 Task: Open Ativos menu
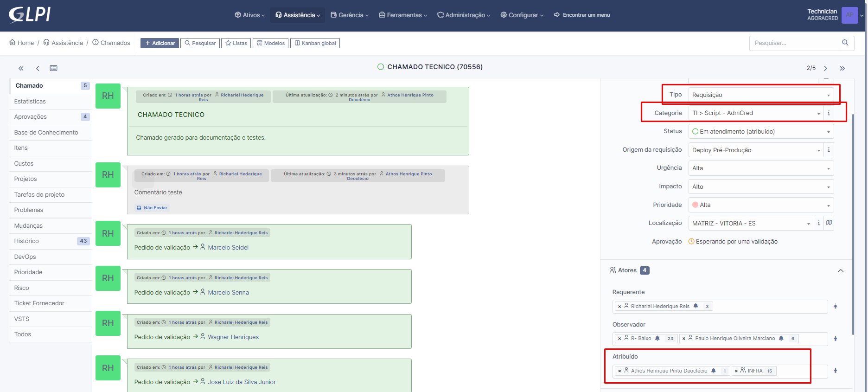coord(250,15)
